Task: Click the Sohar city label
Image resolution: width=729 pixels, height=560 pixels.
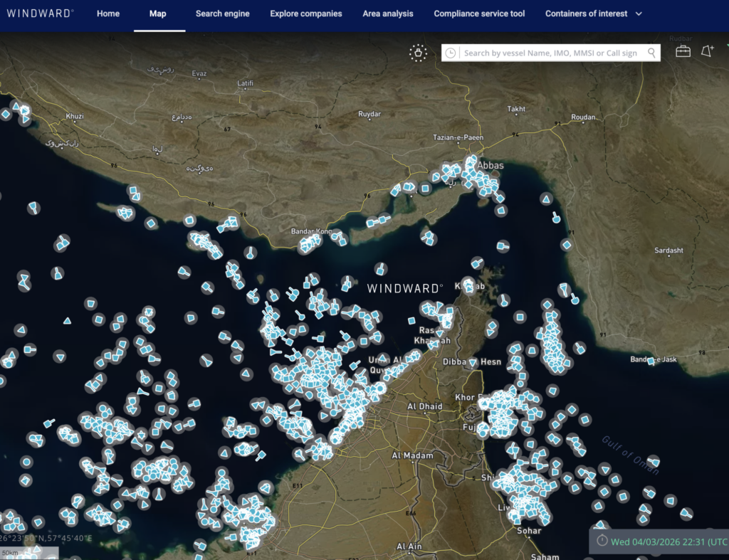Action: point(529,531)
